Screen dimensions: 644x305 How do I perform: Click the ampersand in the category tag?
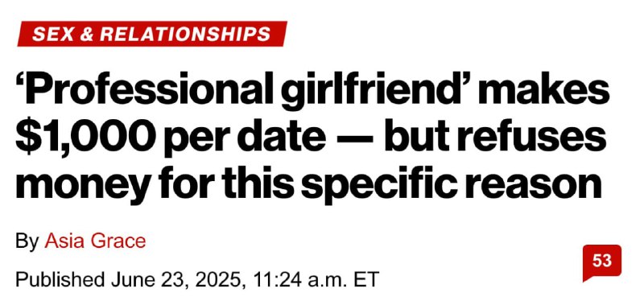point(86,34)
